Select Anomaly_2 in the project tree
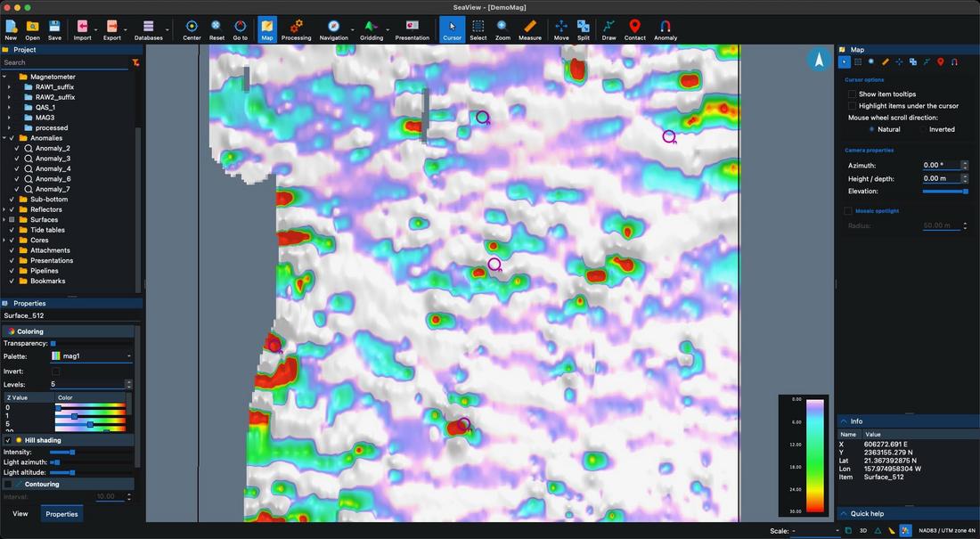The width and height of the screenshot is (980, 539). 53,148
